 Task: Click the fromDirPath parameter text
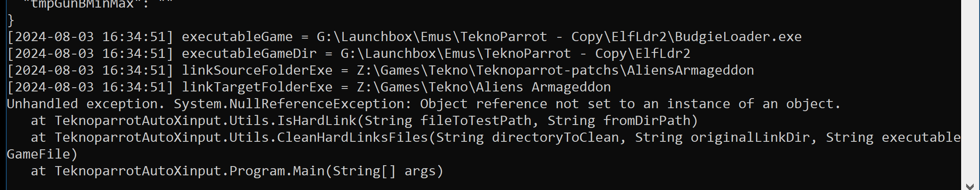646,121
